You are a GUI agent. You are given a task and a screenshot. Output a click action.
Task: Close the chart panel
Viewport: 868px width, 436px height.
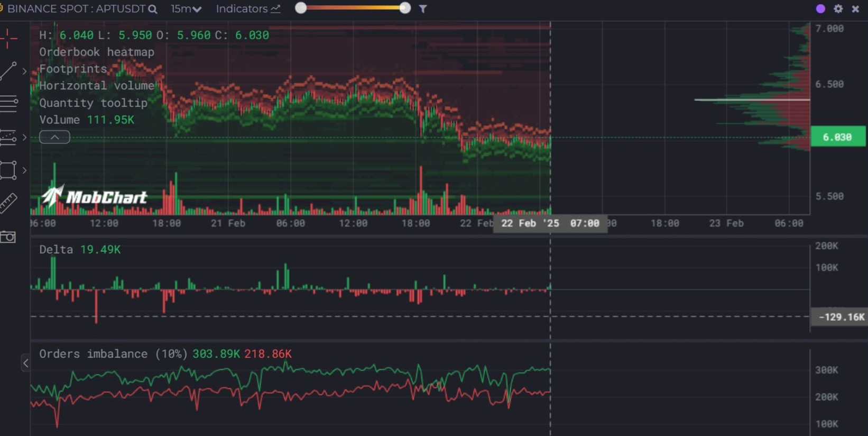pyautogui.click(x=855, y=8)
